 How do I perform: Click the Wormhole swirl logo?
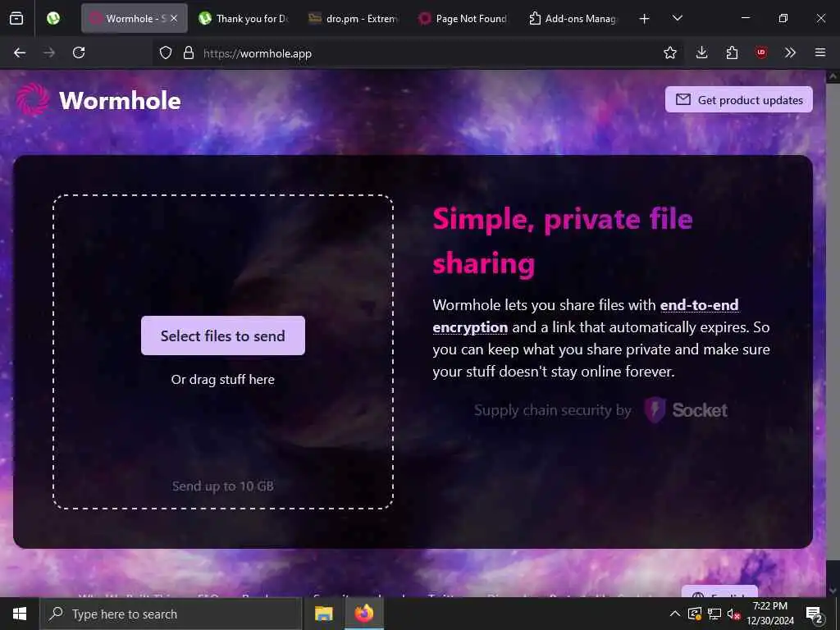33,99
